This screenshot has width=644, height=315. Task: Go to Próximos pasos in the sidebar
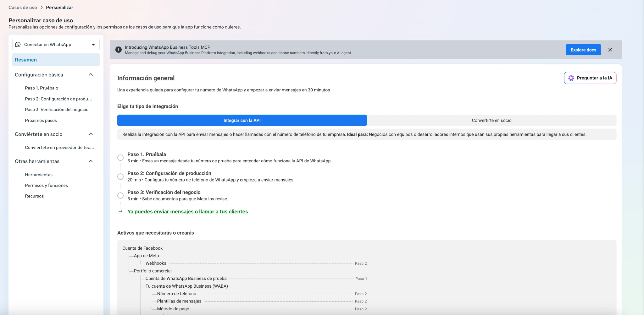click(41, 120)
